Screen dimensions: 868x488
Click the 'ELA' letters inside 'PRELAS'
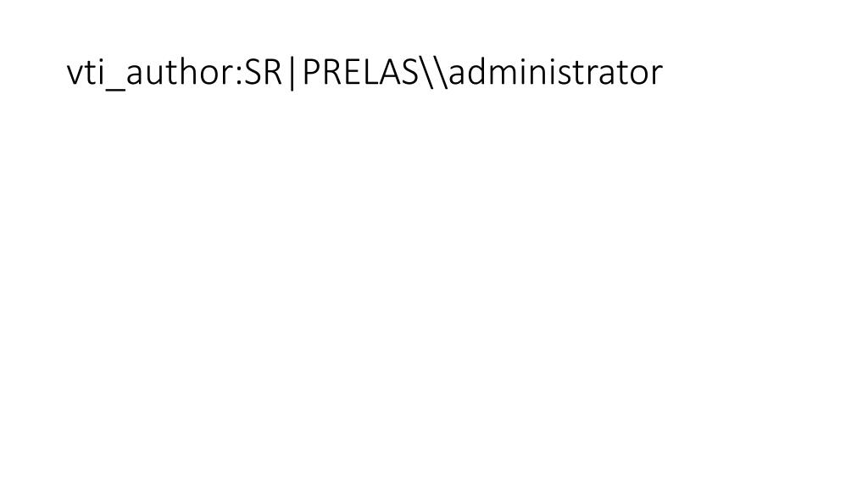371,72
